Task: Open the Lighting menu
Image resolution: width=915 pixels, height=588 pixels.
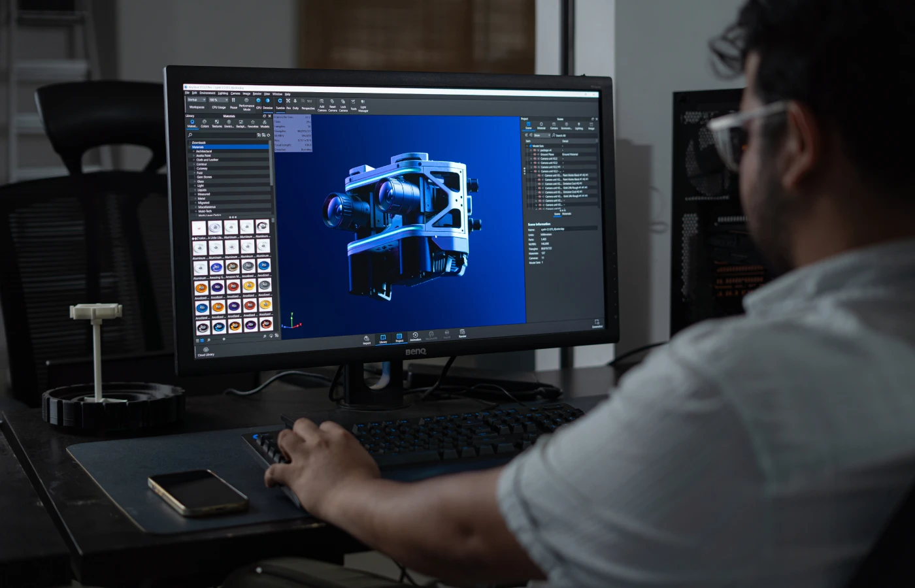Action: click(223, 93)
